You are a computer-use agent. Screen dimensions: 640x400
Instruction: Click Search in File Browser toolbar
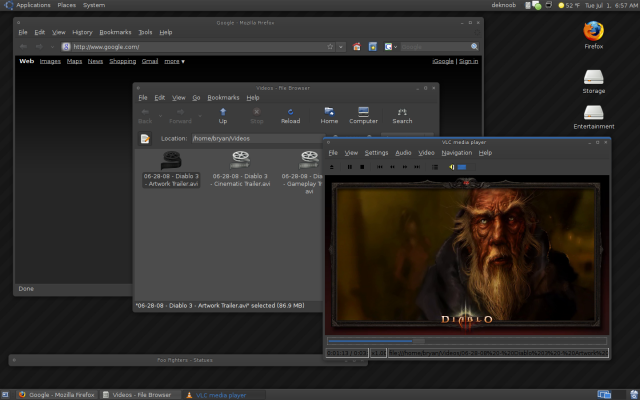[402, 116]
